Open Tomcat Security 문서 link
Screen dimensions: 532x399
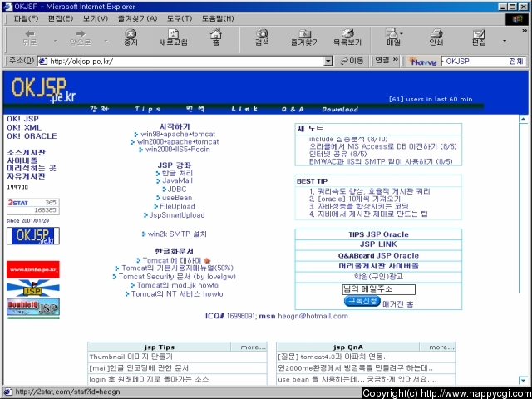pos(177,277)
